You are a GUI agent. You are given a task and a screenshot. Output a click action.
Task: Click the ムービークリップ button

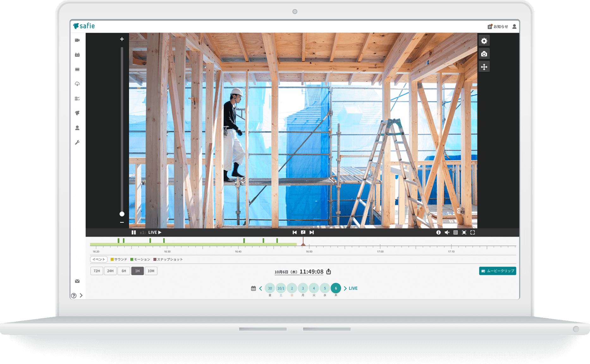tap(497, 271)
